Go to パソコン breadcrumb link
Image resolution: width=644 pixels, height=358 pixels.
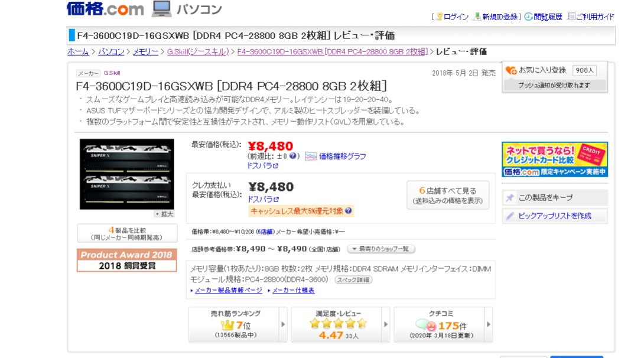click(x=111, y=52)
